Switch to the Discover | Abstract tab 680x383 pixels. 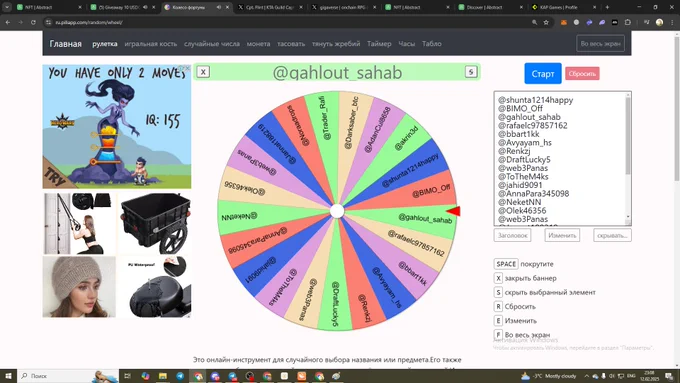point(491,7)
